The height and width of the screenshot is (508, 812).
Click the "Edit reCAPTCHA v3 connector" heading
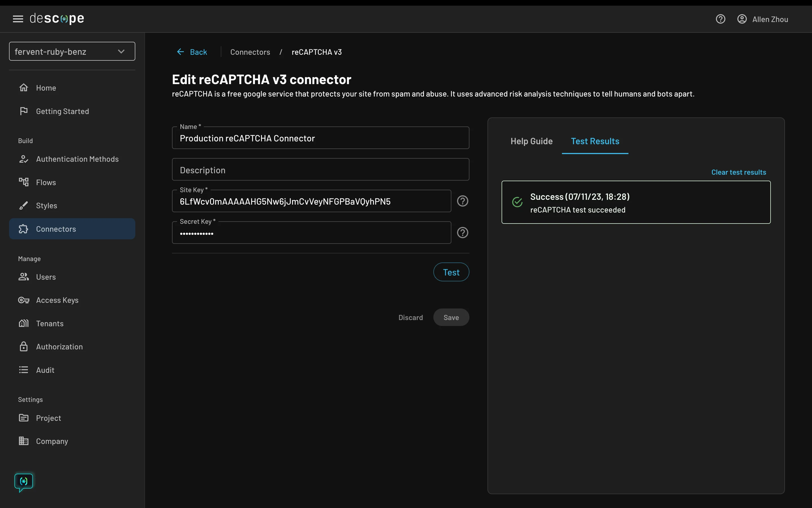(x=261, y=80)
